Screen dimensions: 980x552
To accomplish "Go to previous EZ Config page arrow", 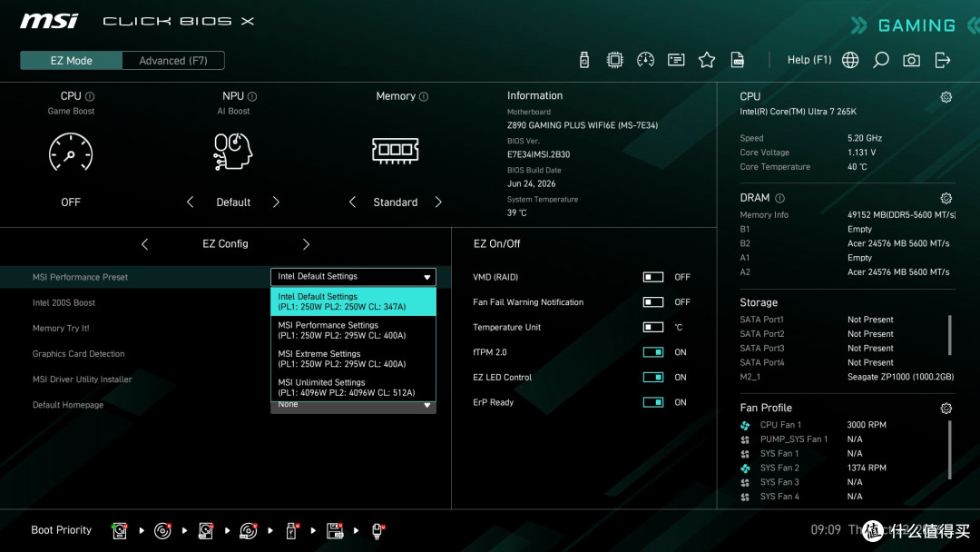I will [145, 244].
